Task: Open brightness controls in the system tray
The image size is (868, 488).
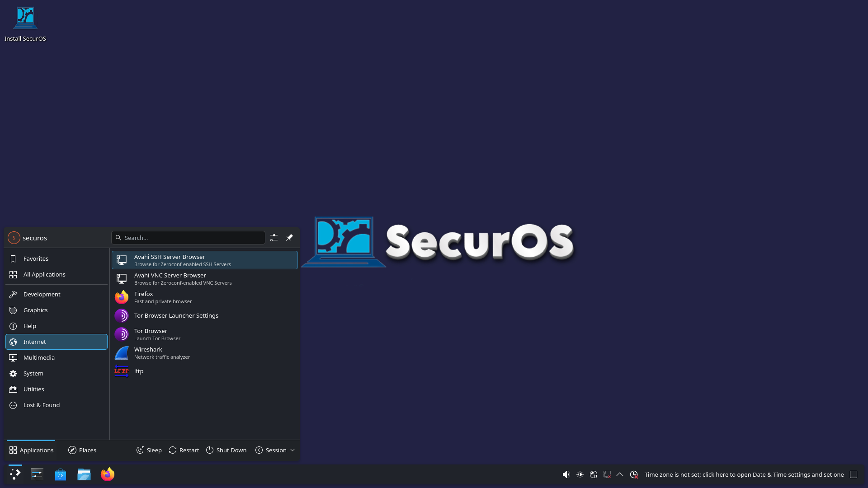Action: pyautogui.click(x=580, y=474)
